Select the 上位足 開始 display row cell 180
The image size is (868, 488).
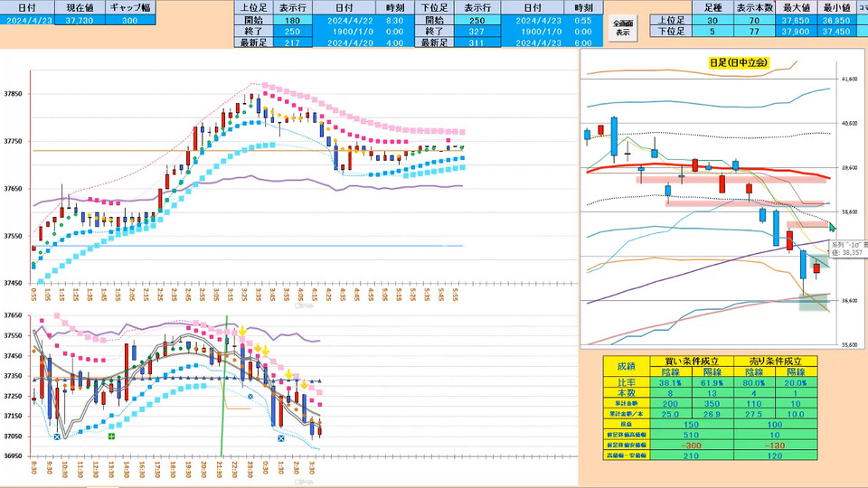tap(292, 21)
